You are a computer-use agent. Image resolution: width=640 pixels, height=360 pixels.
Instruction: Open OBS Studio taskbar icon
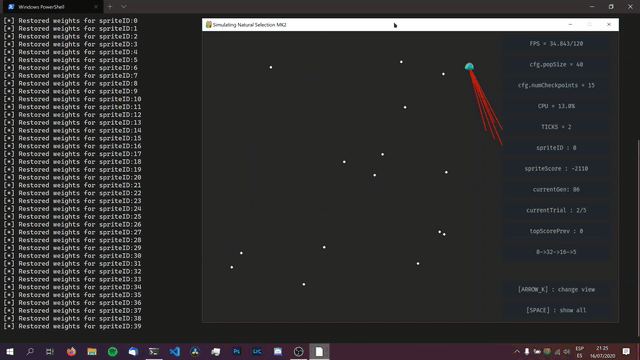(x=298, y=351)
